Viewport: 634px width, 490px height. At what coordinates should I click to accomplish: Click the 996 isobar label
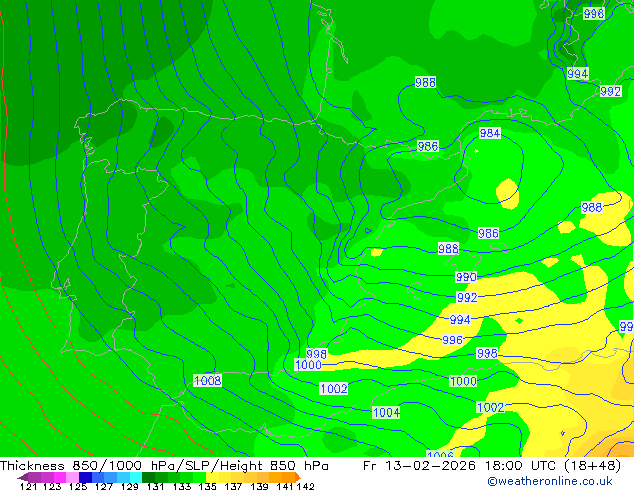point(452,340)
